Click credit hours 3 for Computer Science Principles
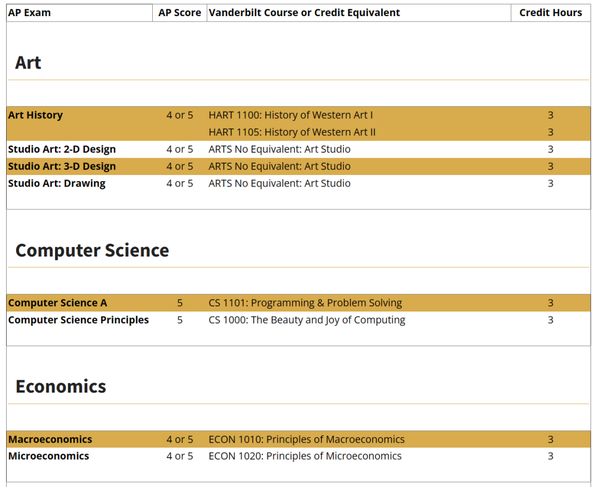The width and height of the screenshot is (600, 487). [551, 320]
